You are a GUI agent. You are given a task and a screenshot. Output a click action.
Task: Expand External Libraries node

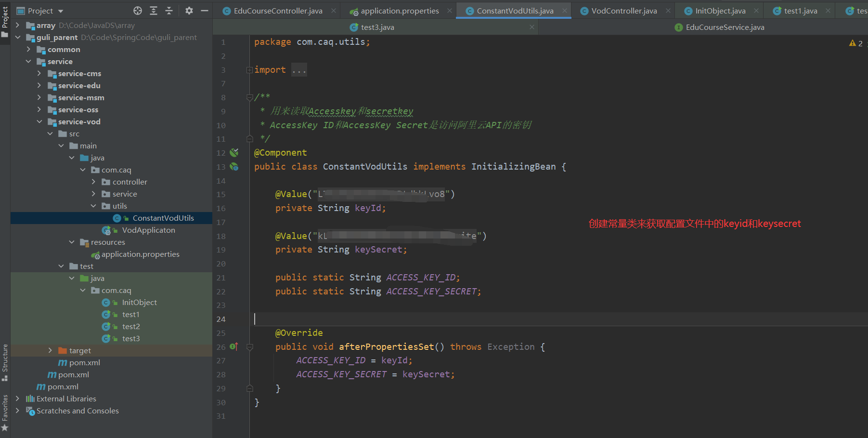coord(17,398)
